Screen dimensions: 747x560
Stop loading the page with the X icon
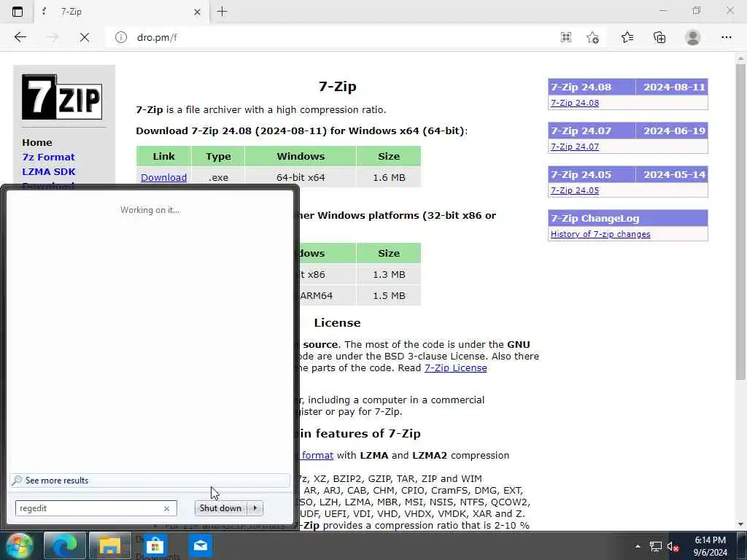(85, 37)
